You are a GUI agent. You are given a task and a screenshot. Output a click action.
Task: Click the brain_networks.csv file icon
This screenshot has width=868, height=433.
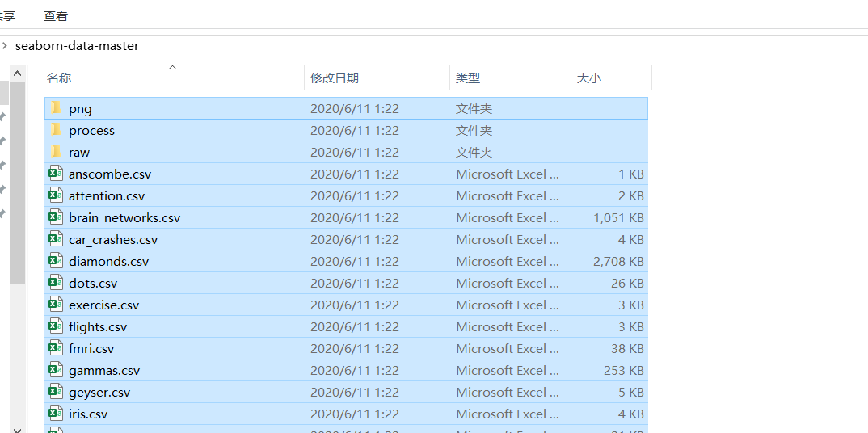[55, 217]
